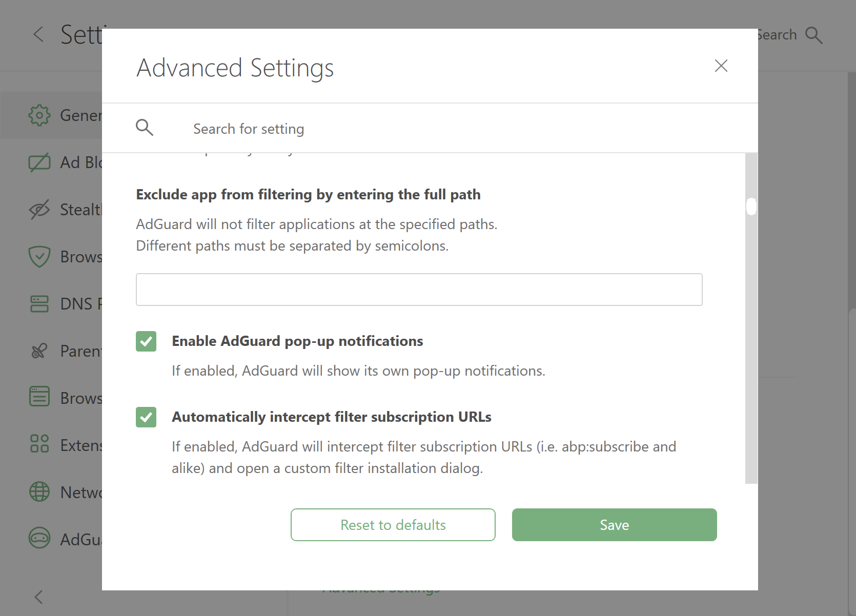Open AdGuard VPN icon in sidebar
The width and height of the screenshot is (856, 616).
pyautogui.click(x=39, y=538)
